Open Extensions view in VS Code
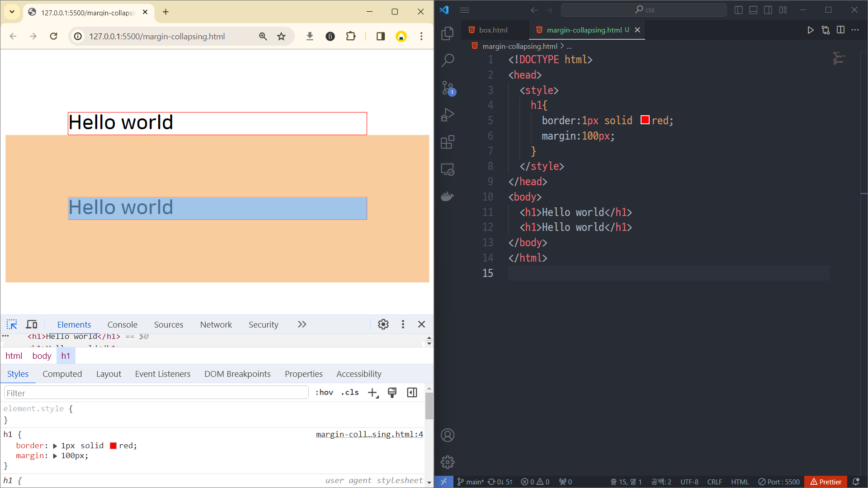Screen dimensions: 868x488 point(447,142)
